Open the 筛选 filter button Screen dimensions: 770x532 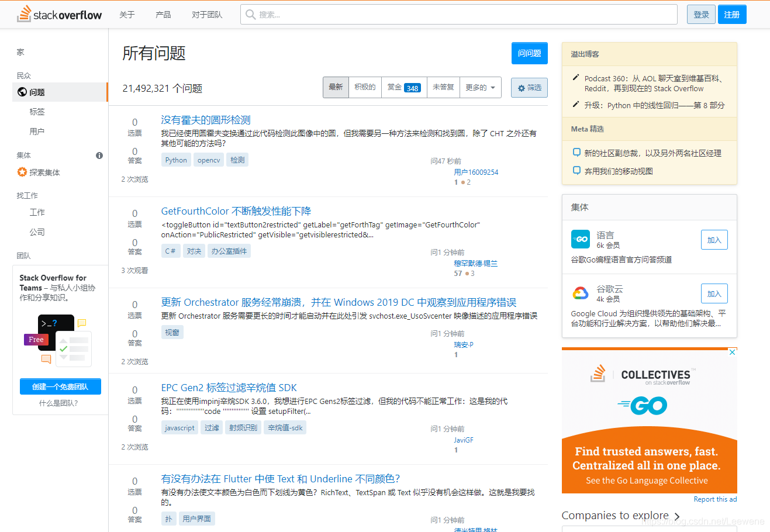click(529, 88)
